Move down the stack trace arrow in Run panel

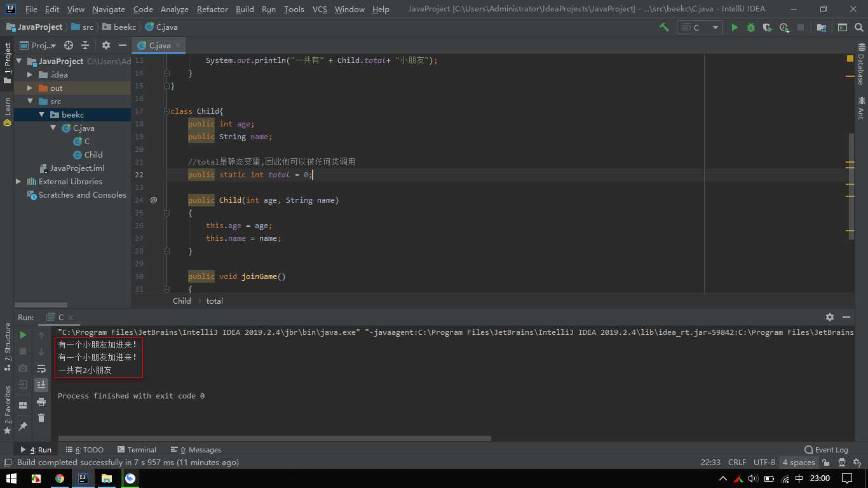[41, 351]
